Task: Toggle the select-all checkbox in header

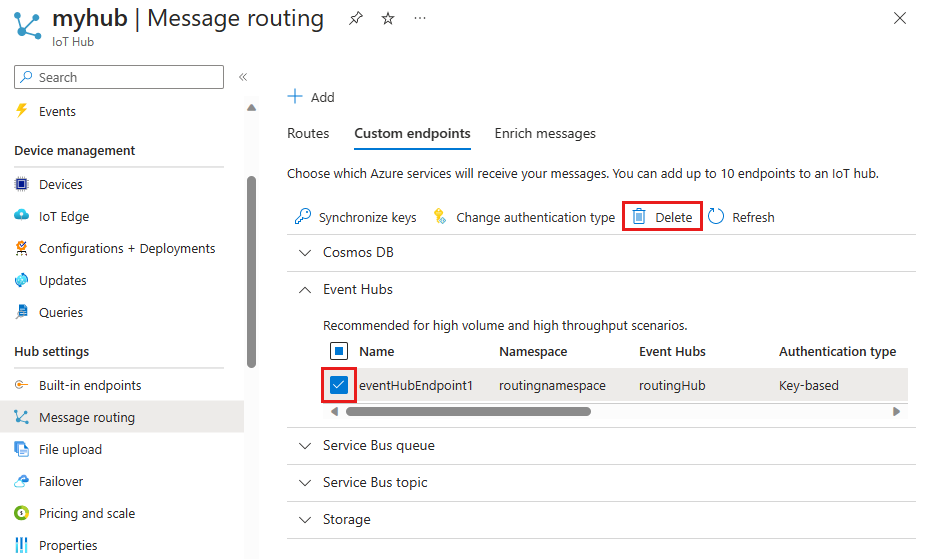Action: 339,351
